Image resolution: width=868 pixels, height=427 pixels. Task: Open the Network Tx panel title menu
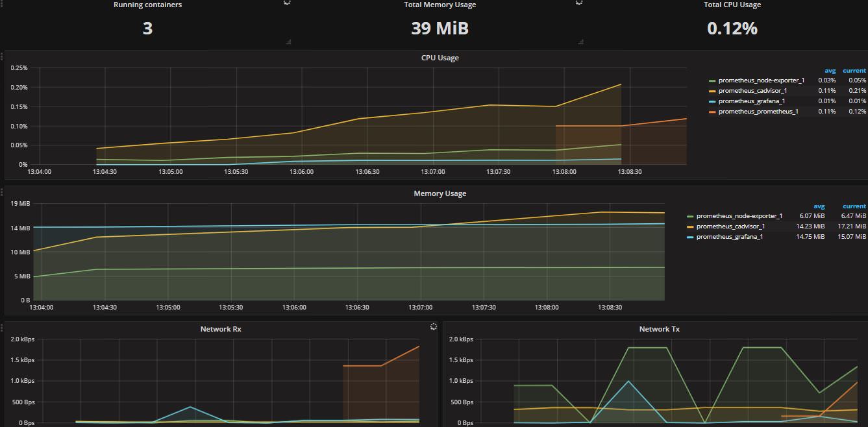pyautogui.click(x=660, y=329)
